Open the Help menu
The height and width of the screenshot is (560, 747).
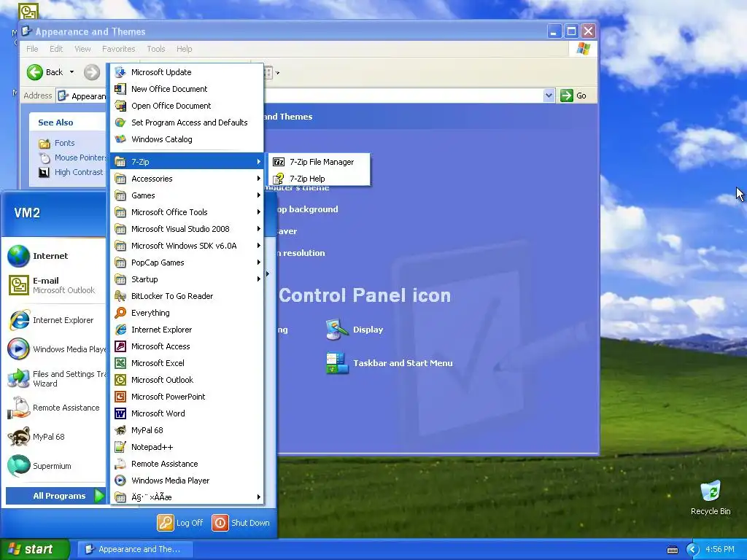coord(185,49)
